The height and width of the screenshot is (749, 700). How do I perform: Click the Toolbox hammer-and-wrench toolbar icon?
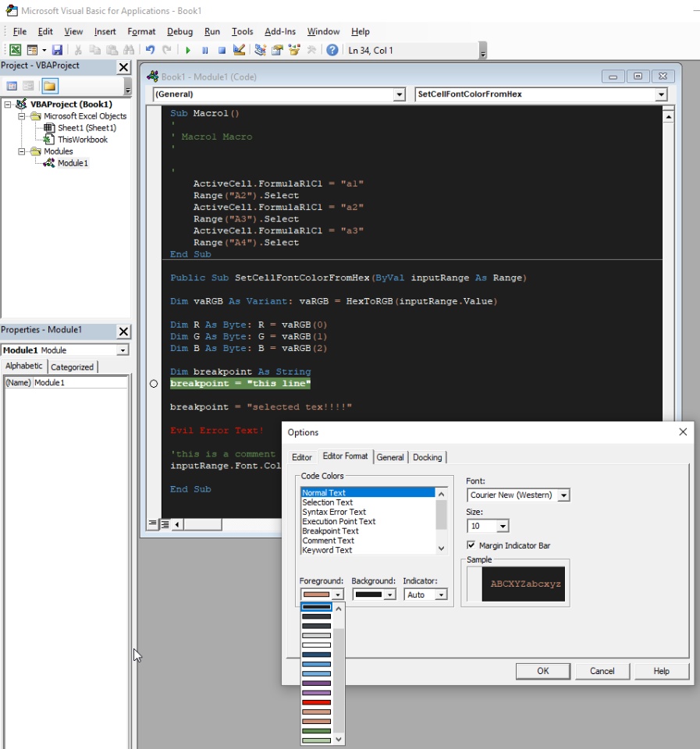tap(311, 50)
